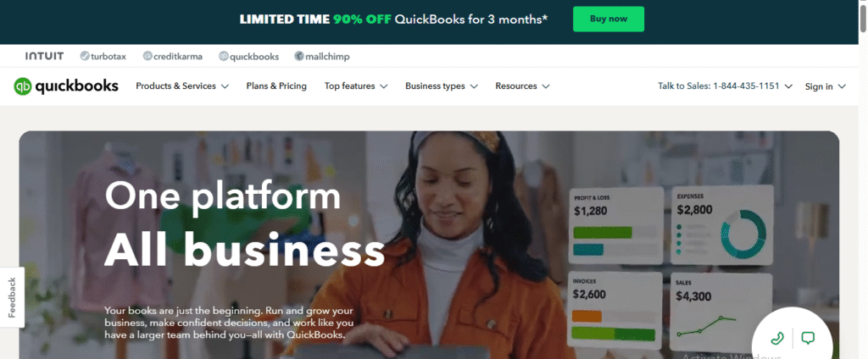The image size is (868, 359).
Task: Visit the Credit Karma brand link
Action: pos(173,57)
